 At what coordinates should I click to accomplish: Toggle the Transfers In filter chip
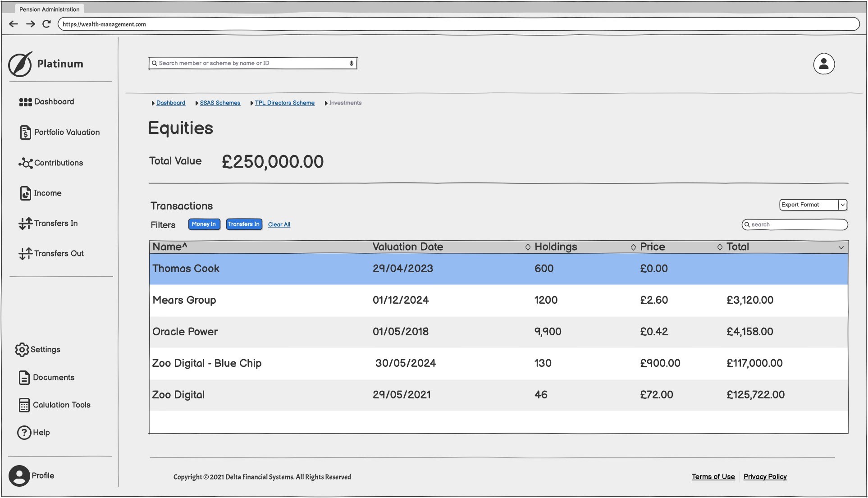243,224
